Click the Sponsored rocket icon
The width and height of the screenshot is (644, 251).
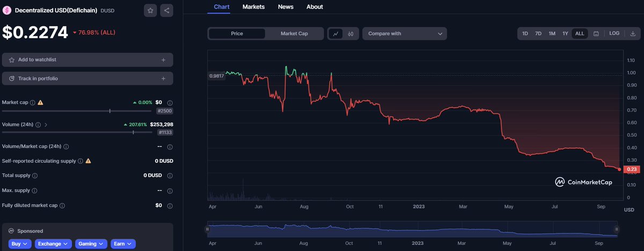click(x=11, y=231)
